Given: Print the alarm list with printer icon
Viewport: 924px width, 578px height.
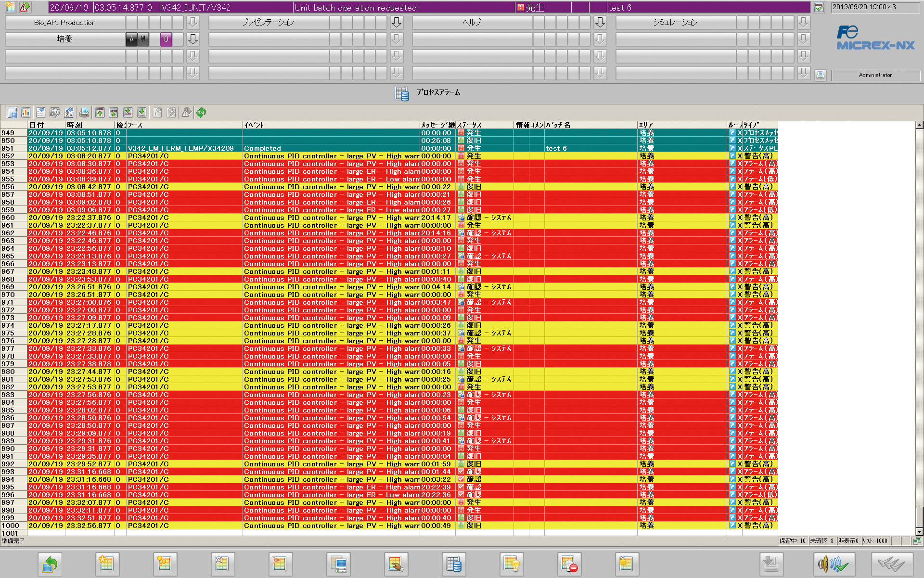Looking at the screenshot, I should click(x=84, y=113).
